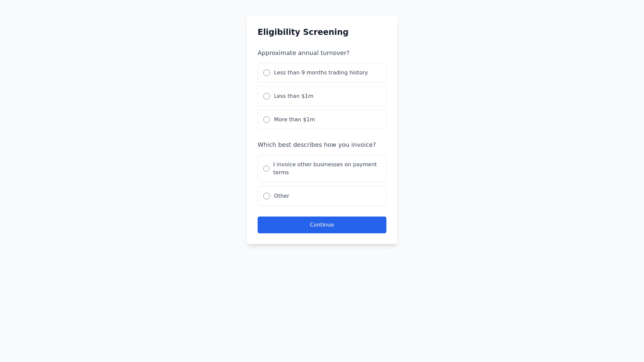Select the 'Less than 9 months trading history' radio button

coord(267,73)
